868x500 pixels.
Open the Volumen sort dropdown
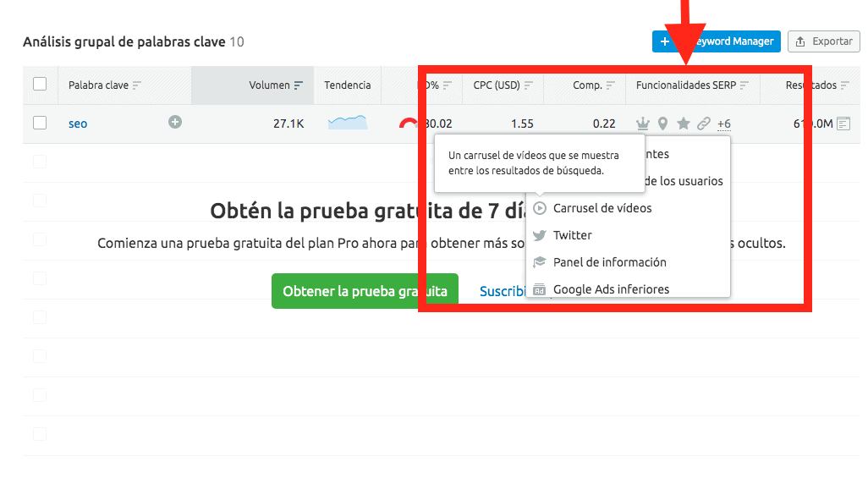pyautogui.click(x=298, y=85)
